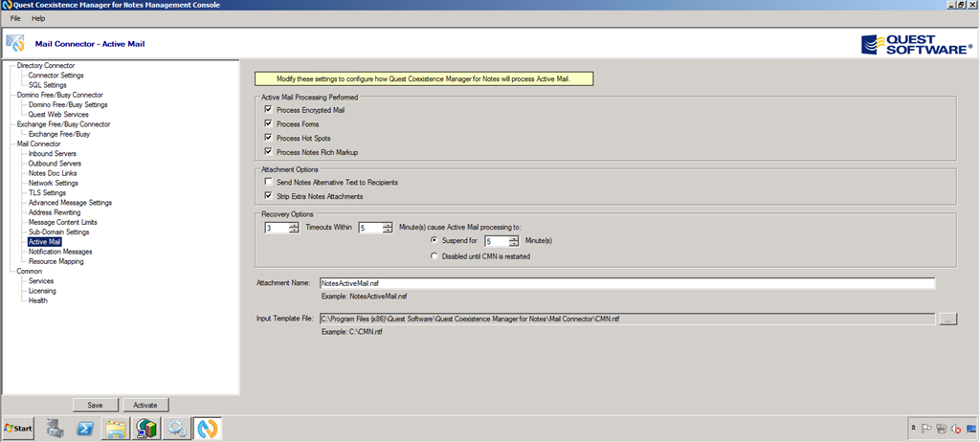
Task: Decrease the Timeouts Within minutes spinner
Action: point(388,231)
